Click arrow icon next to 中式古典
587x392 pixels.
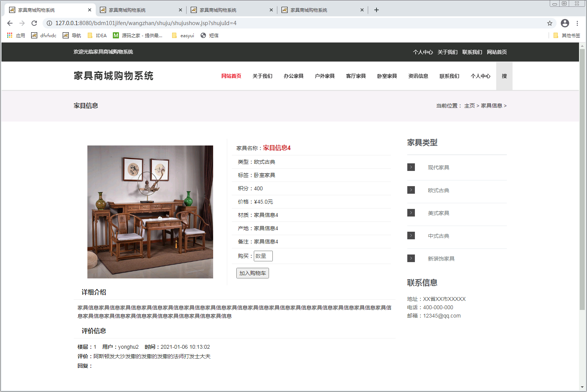coord(411,236)
